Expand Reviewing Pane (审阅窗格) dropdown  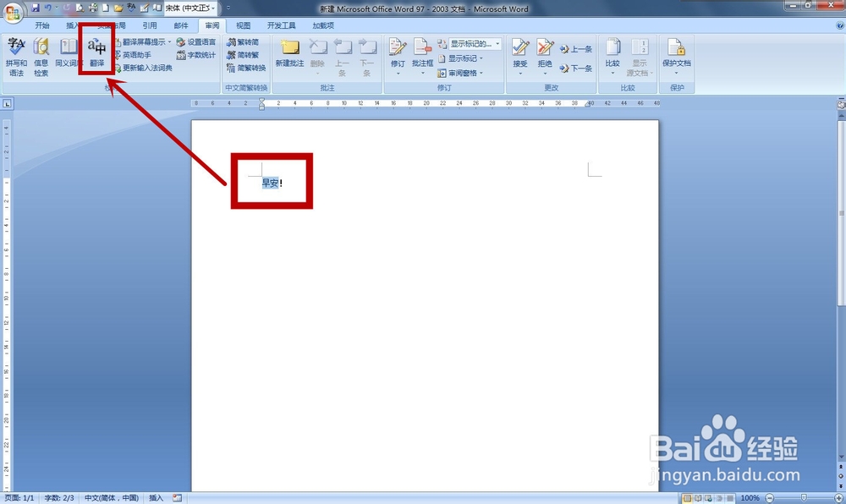pos(460,73)
